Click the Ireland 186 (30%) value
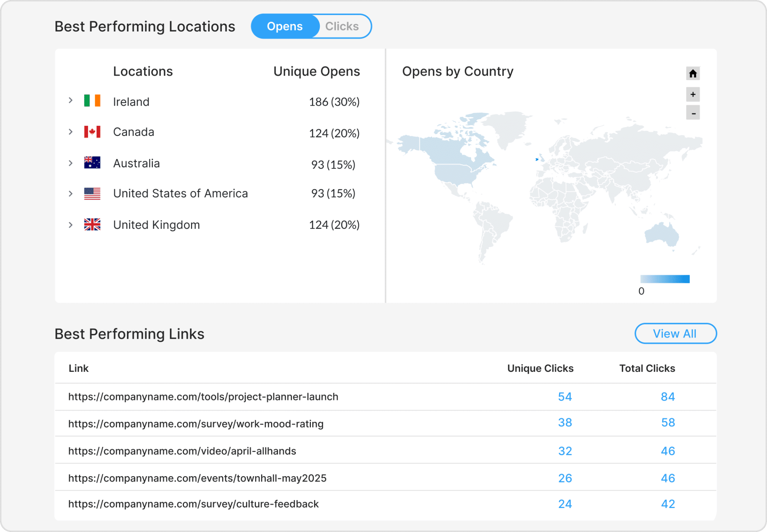The image size is (767, 532). (334, 102)
